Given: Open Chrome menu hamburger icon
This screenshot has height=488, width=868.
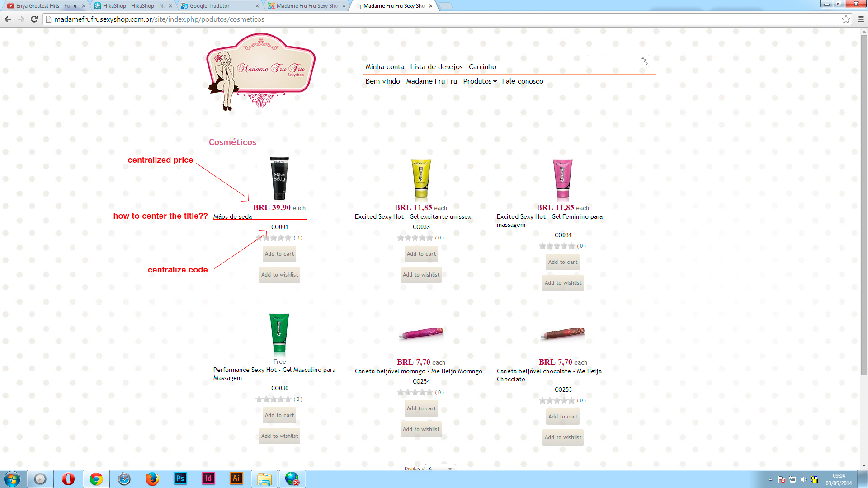Looking at the screenshot, I should pos(861,19).
